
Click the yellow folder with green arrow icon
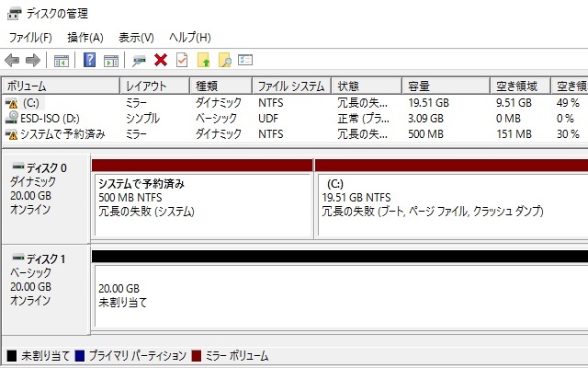(204, 60)
